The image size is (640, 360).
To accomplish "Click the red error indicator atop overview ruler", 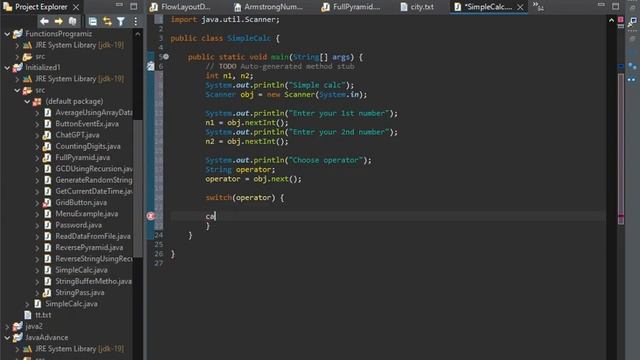I will (620, 20).
